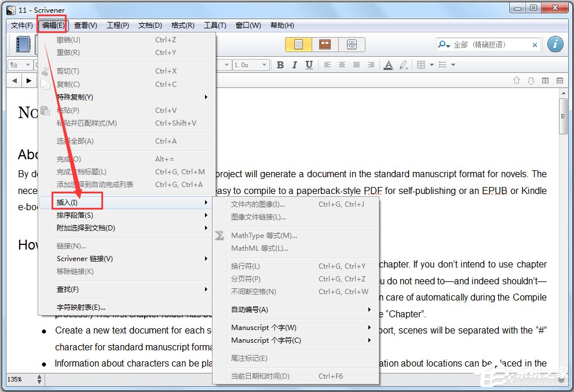Open the 窗口(W) menu
The width and height of the screenshot is (574, 392).
[x=248, y=25]
